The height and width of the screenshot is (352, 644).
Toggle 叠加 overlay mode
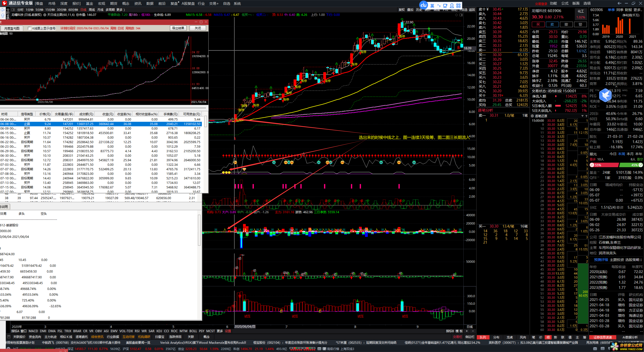pos(410,10)
